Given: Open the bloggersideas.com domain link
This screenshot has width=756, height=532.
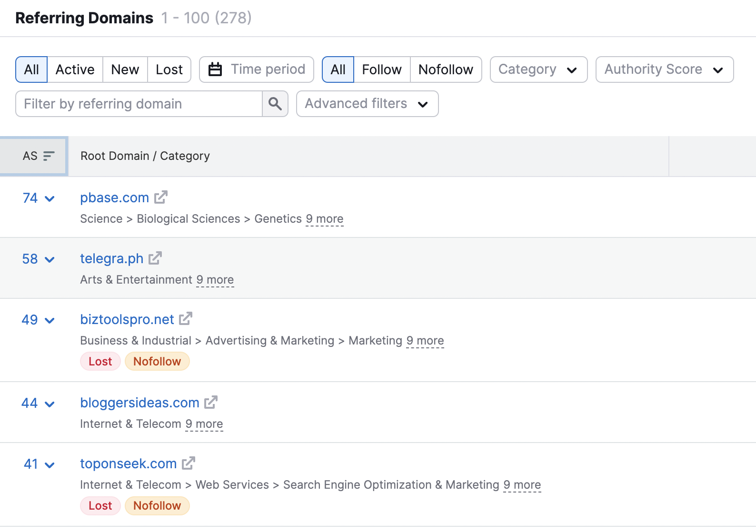Looking at the screenshot, I should click(x=139, y=403).
